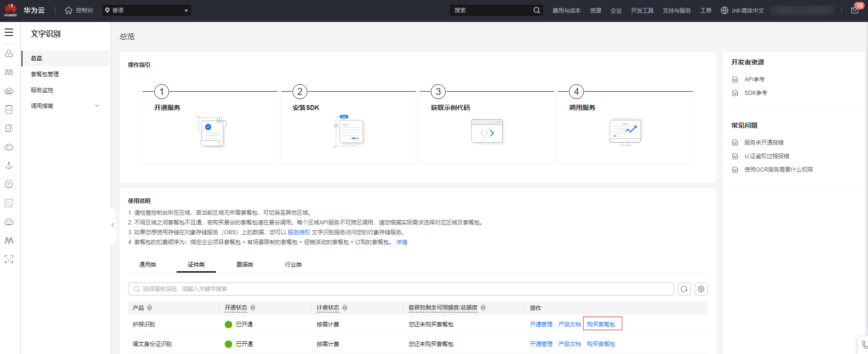Click the mail notifications icon
This screenshot has width=868, height=354.
854,10
